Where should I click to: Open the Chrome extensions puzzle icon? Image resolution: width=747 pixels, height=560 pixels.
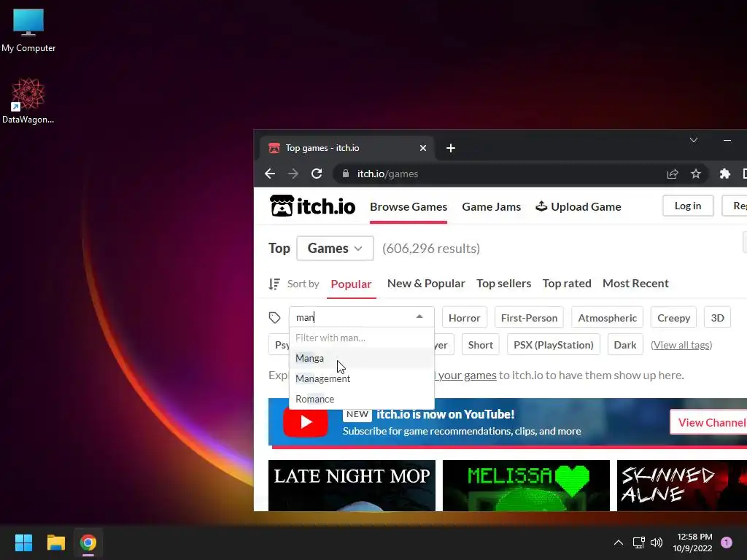(x=724, y=174)
